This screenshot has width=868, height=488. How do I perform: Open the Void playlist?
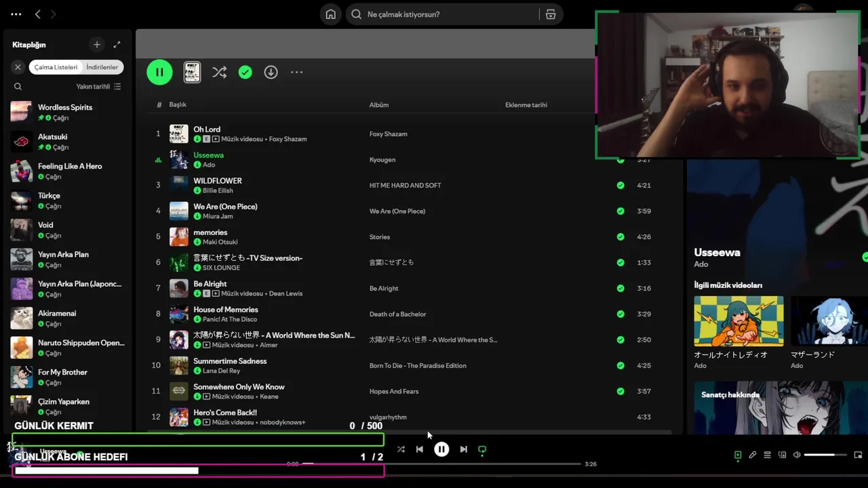68,230
